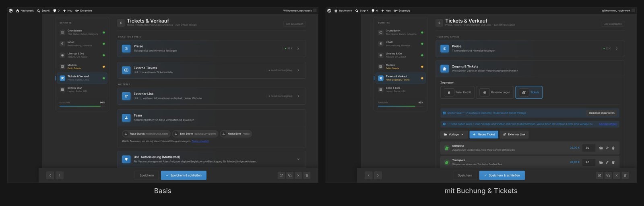
Task: Click Alle ausklappen in Basis panel
Action: (295, 24)
